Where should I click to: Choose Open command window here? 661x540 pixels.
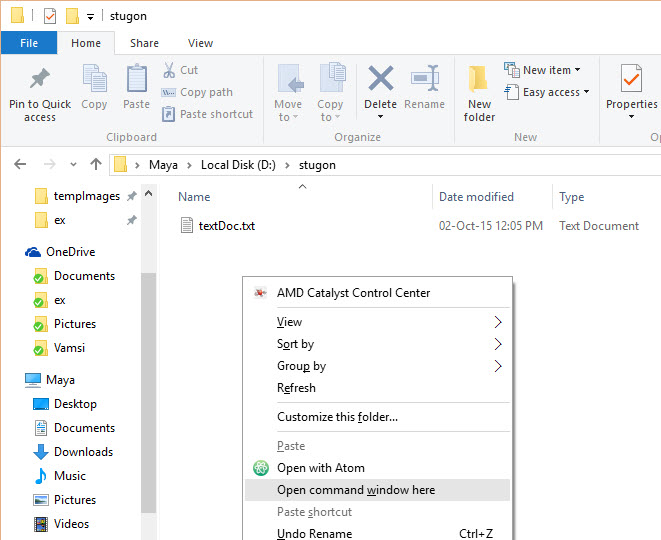[x=356, y=490]
